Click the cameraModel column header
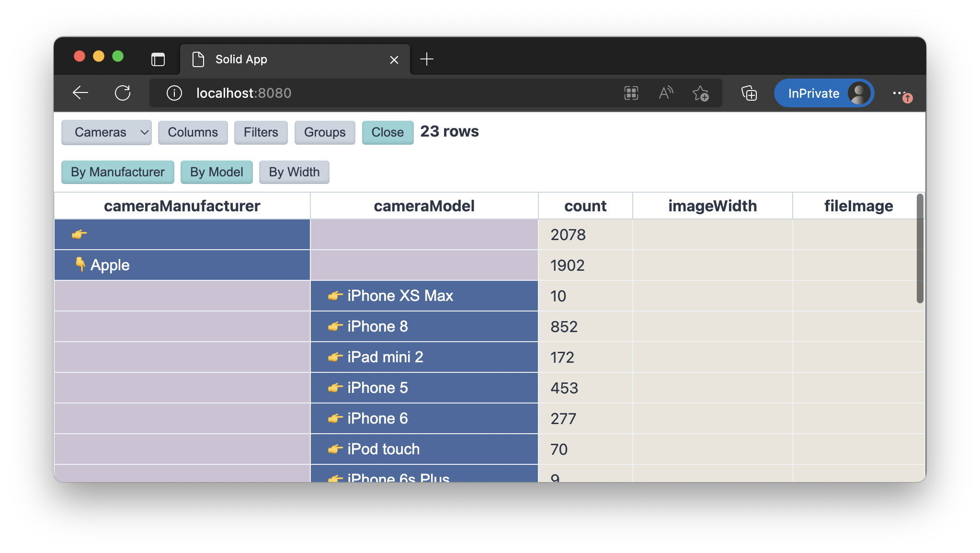Viewport: 980px width, 553px height. 424,206
